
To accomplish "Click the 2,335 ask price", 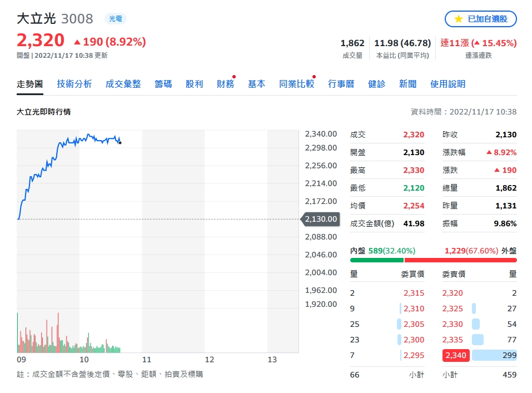I will [453, 340].
